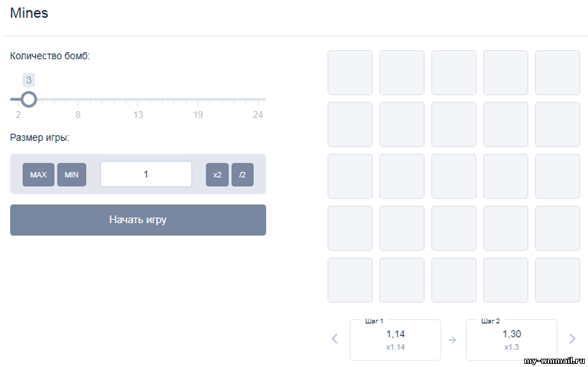Open fourth tile in the bottom row
Viewport: 588px width, 367px height.
click(506, 280)
